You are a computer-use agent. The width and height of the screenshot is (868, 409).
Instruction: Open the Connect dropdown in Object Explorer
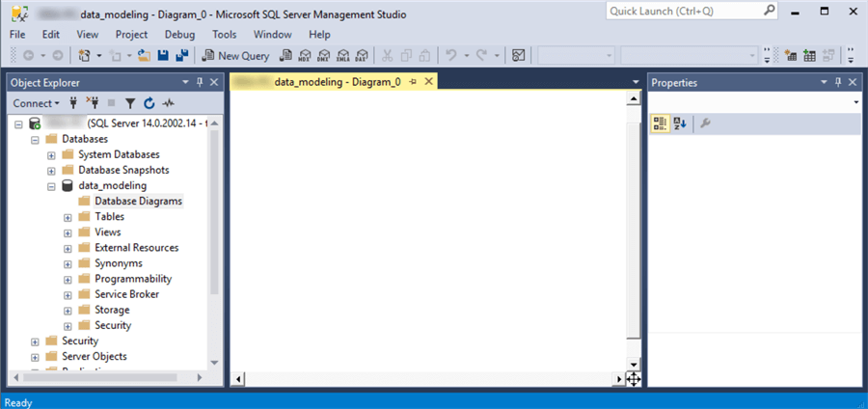[37, 103]
